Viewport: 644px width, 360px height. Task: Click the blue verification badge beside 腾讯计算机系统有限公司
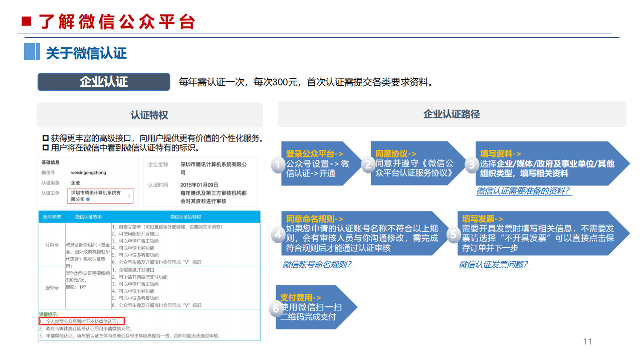tap(88, 199)
